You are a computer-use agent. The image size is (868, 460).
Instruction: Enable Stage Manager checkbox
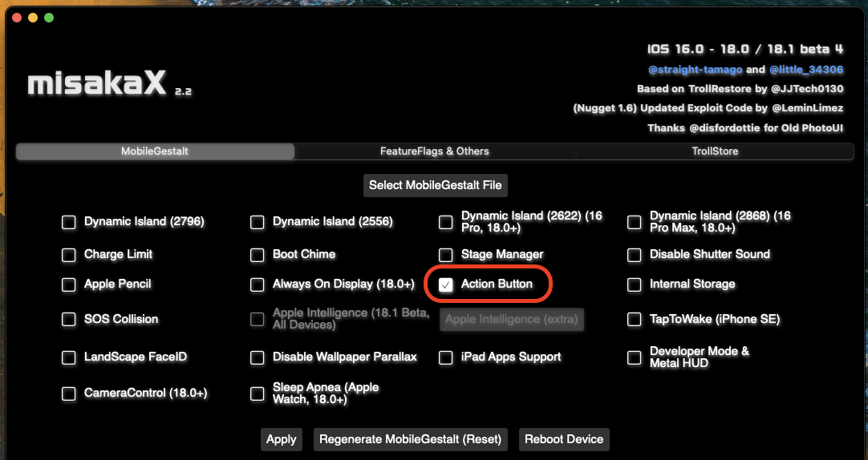tap(445, 255)
